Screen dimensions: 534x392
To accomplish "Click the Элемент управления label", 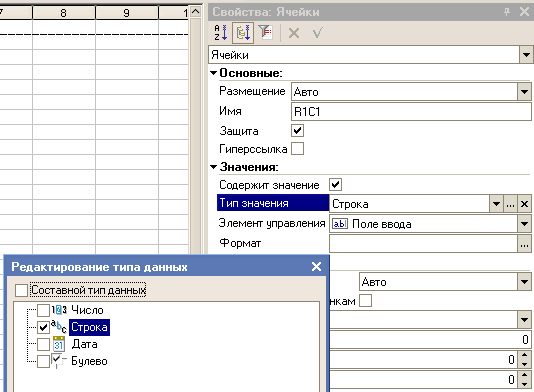I will (272, 223).
